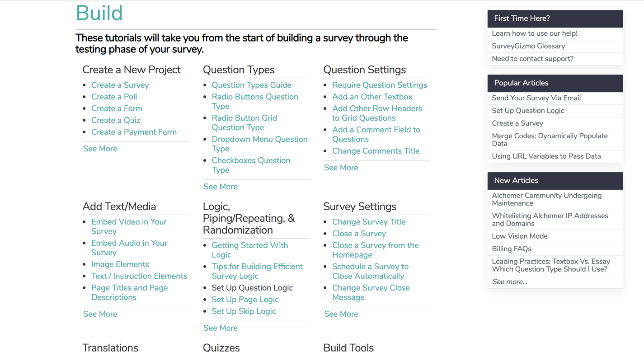The image size is (644, 352).
Task: Expand See More under Create a New Project
Action: (100, 149)
